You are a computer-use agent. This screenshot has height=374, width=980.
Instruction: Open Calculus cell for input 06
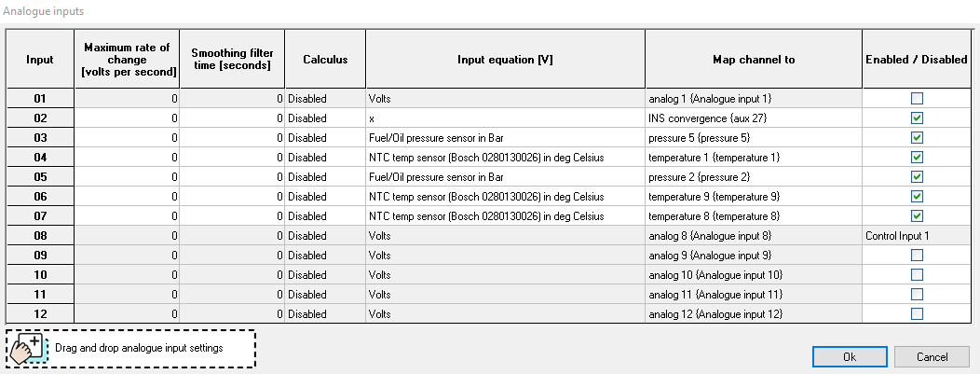(324, 197)
